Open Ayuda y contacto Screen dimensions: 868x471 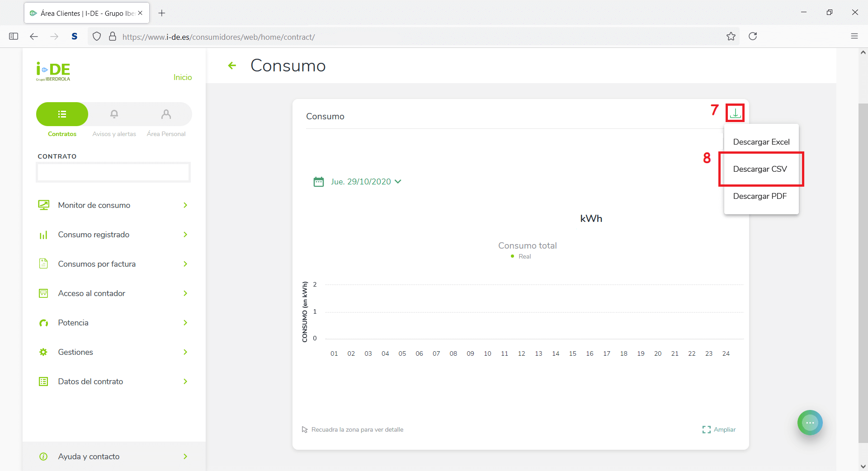pos(113,457)
